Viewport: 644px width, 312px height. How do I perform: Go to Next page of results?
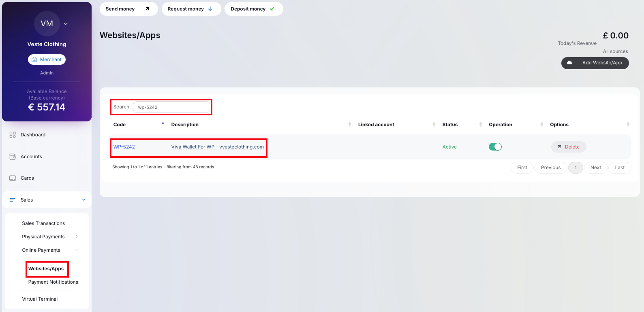pyautogui.click(x=596, y=168)
